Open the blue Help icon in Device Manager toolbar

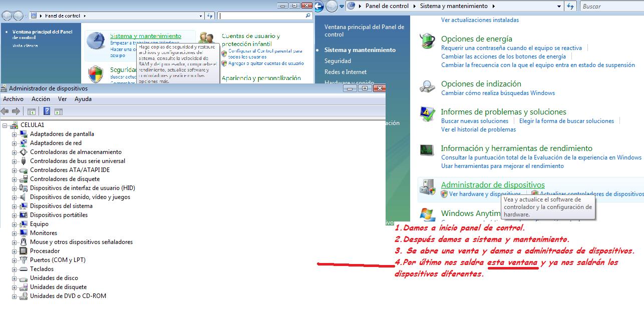47,111
